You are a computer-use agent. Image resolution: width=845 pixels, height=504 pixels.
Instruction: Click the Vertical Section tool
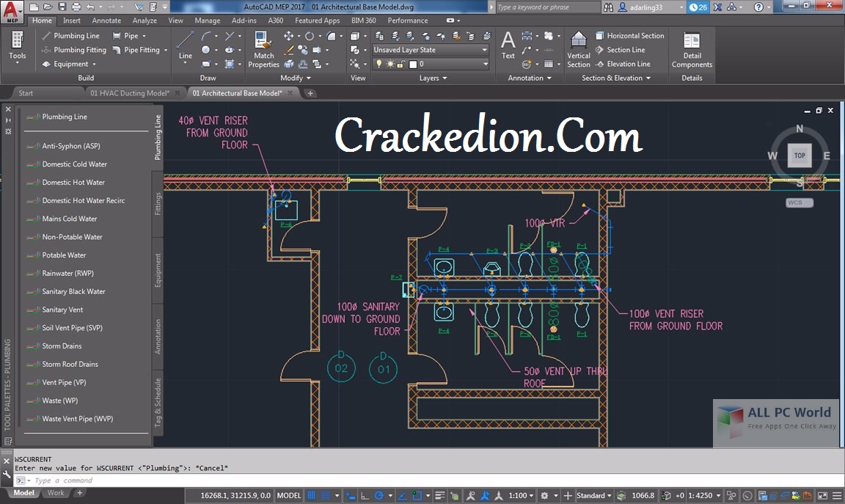point(578,49)
